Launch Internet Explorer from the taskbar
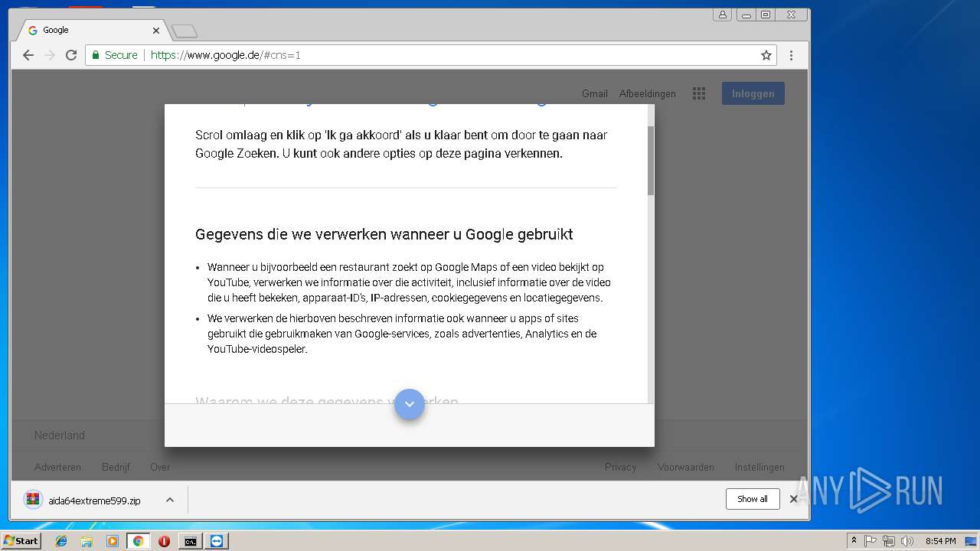 pyautogui.click(x=61, y=541)
